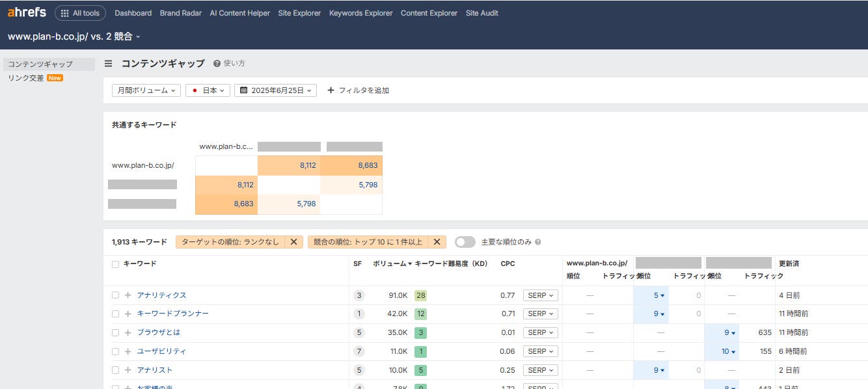Open the SERP dropdown for ユーザビリティ
This screenshot has width=868, height=389.
(x=540, y=351)
